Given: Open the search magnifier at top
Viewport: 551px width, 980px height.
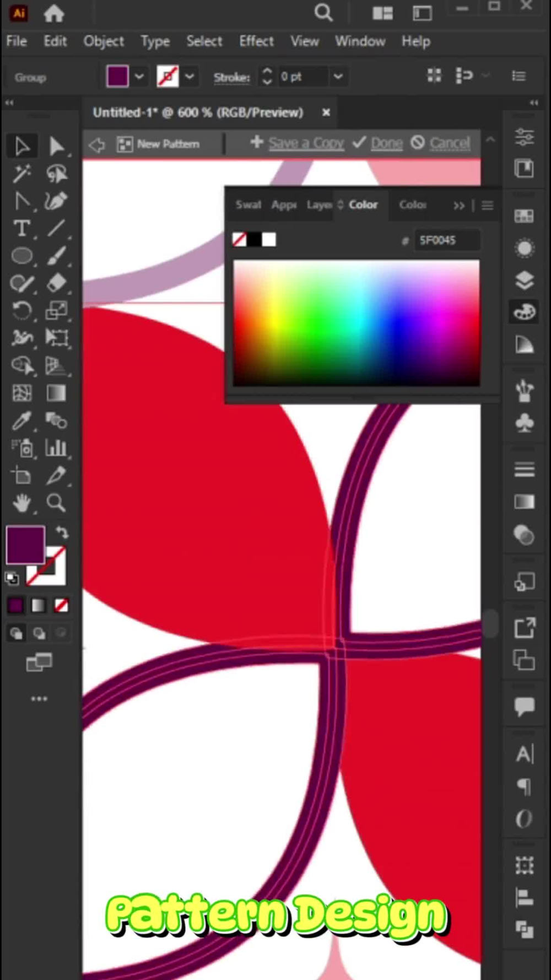Looking at the screenshot, I should 323,13.
